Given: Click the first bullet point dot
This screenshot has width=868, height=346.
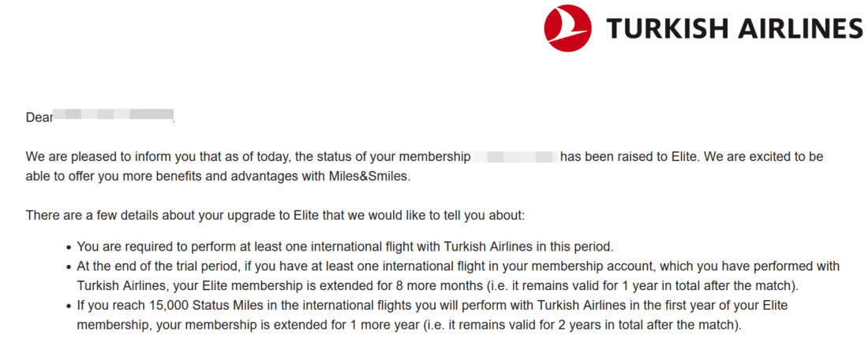Looking at the screenshot, I should coord(69,247).
